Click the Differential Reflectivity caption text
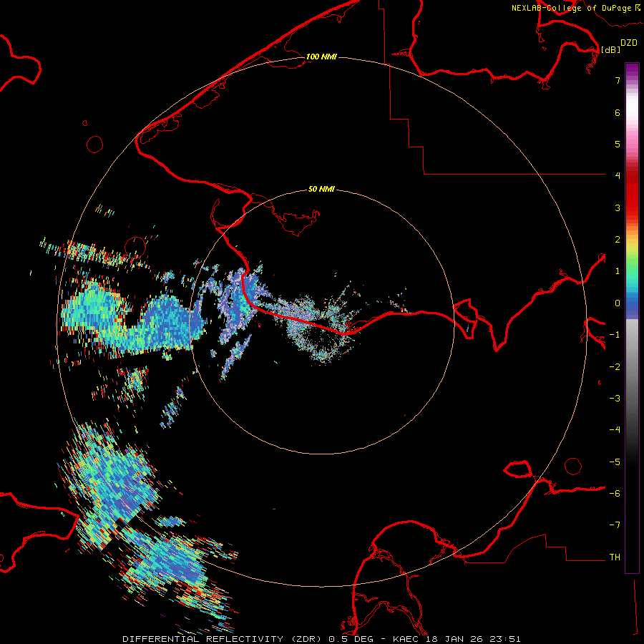This screenshot has height=644, width=644. [x=321, y=639]
